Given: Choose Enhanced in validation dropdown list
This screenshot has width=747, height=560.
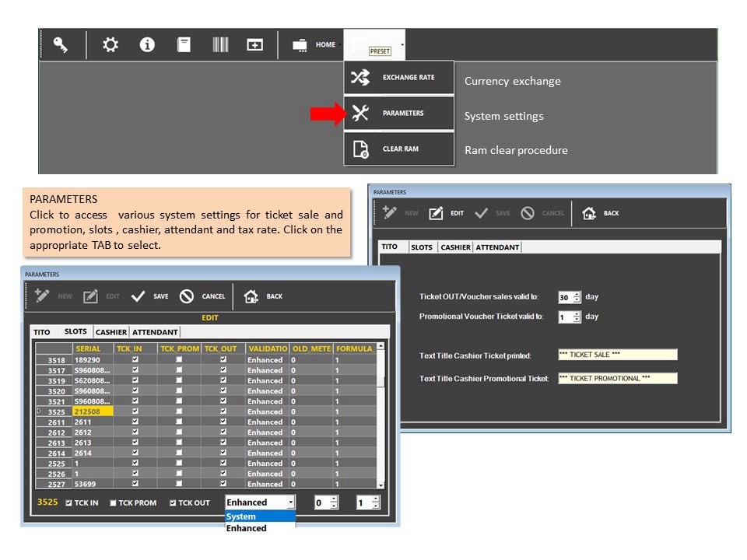Looking at the screenshot, I should 260,528.
